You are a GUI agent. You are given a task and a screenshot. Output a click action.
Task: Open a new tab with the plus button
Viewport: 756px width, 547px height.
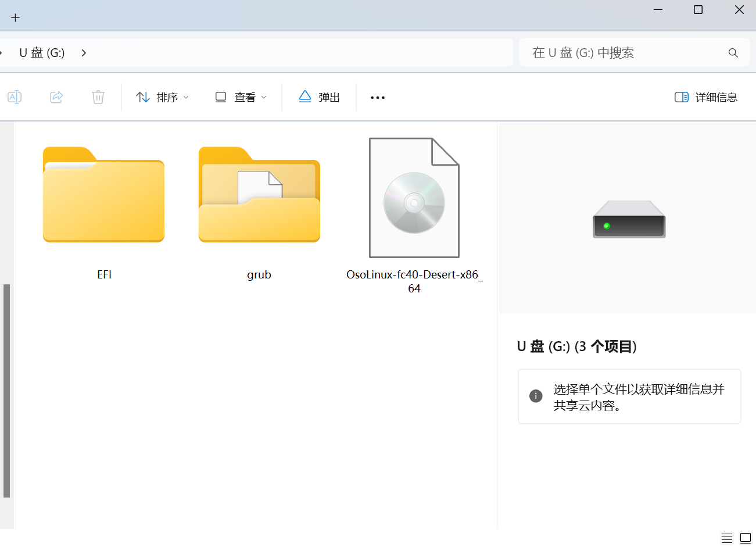[x=15, y=17]
